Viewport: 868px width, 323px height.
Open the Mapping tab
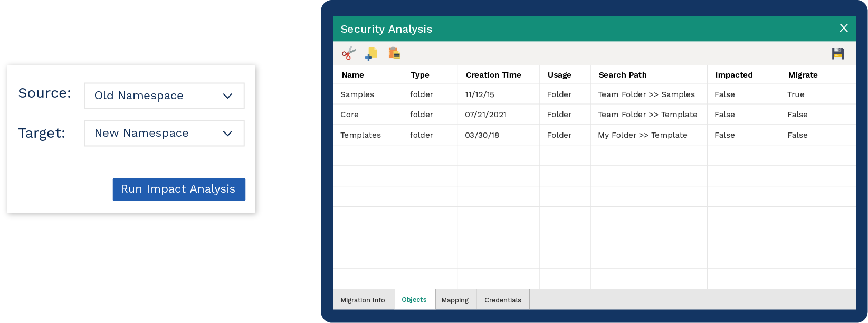tap(455, 300)
